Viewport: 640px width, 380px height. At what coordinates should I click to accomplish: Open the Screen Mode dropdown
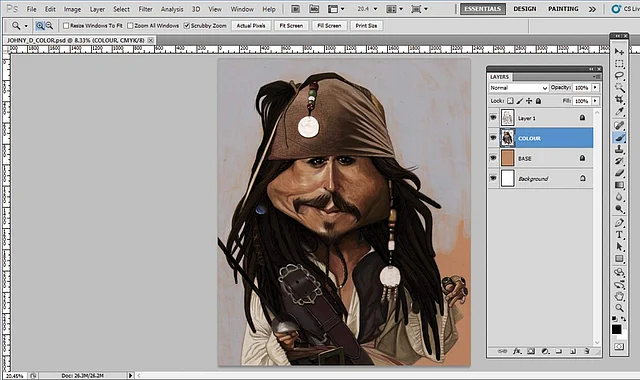tap(419, 9)
